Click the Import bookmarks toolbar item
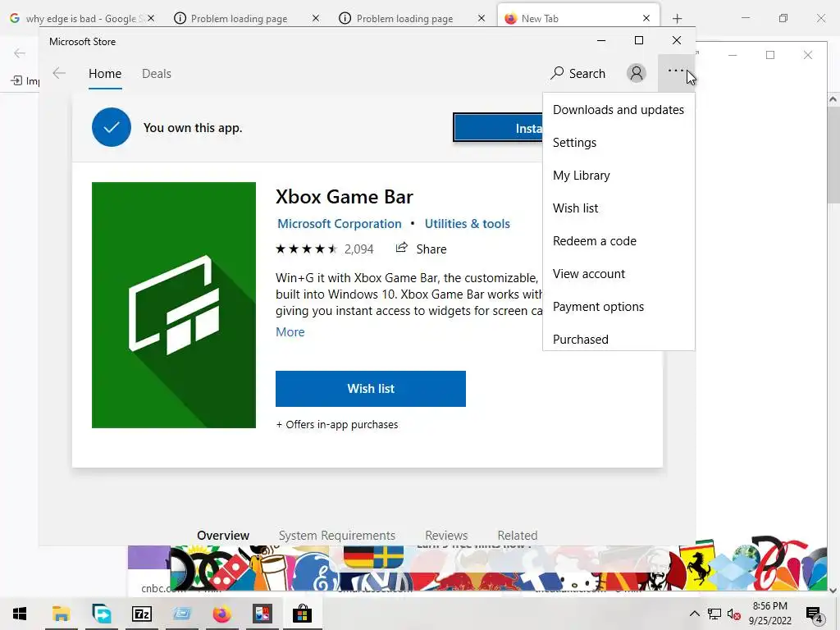Image resolution: width=840 pixels, height=630 pixels. (x=25, y=81)
